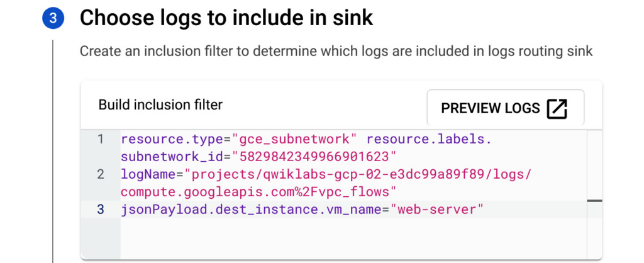The width and height of the screenshot is (644, 263).
Task: Select the 'Choose logs to include in sink' heading
Action: click(226, 18)
